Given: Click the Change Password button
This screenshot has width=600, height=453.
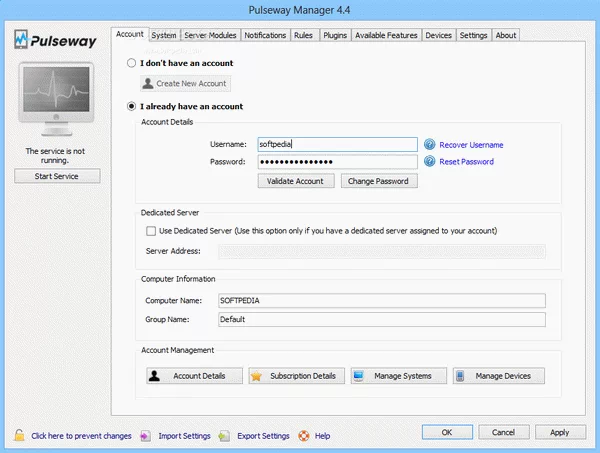Looking at the screenshot, I should [x=379, y=181].
